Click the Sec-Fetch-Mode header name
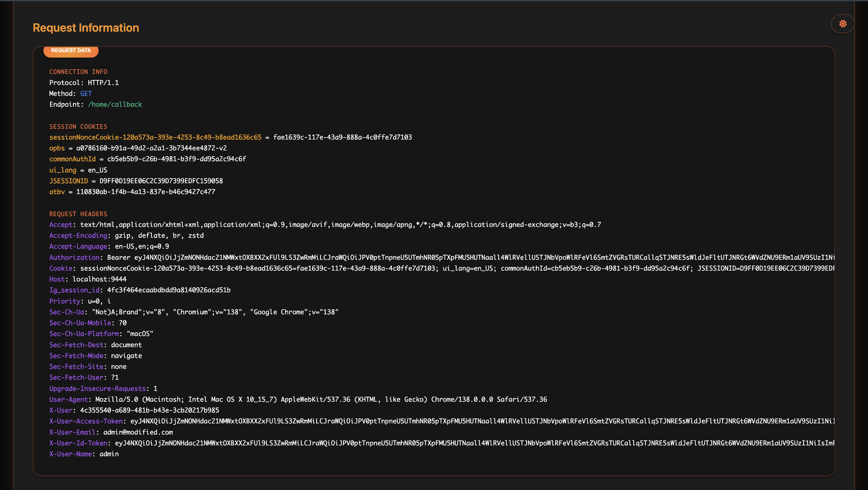The image size is (868, 490). tap(76, 356)
